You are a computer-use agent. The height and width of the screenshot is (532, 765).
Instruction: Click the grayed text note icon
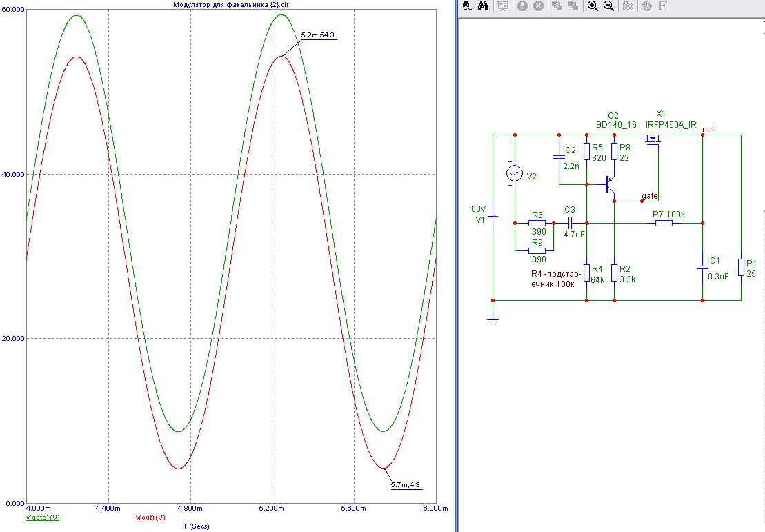click(x=503, y=6)
